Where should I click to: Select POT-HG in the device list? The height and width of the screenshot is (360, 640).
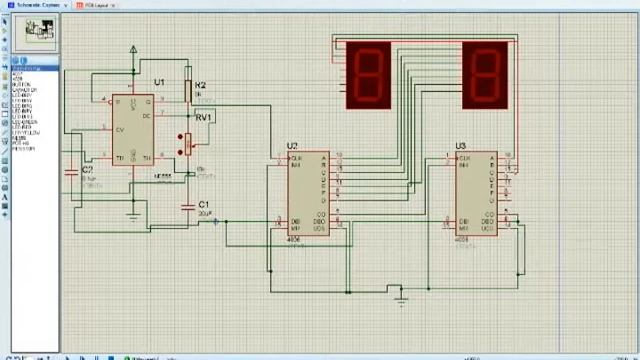(20, 144)
